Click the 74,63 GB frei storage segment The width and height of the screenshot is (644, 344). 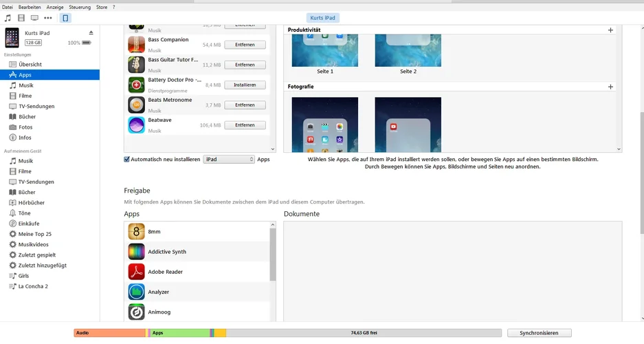pyautogui.click(x=364, y=333)
